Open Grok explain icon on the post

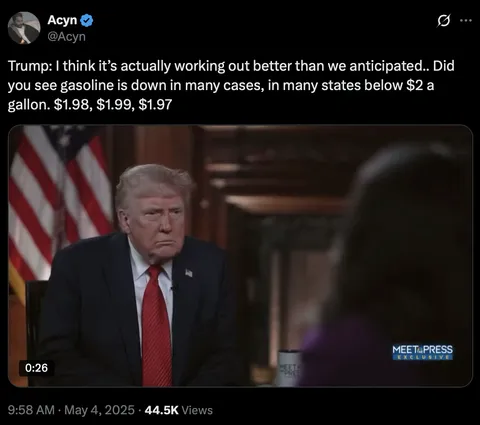445,21
